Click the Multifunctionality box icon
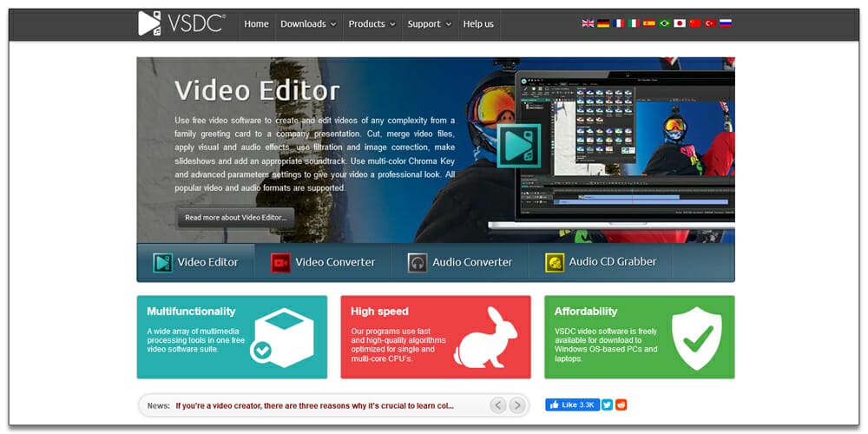 pyautogui.click(x=282, y=337)
